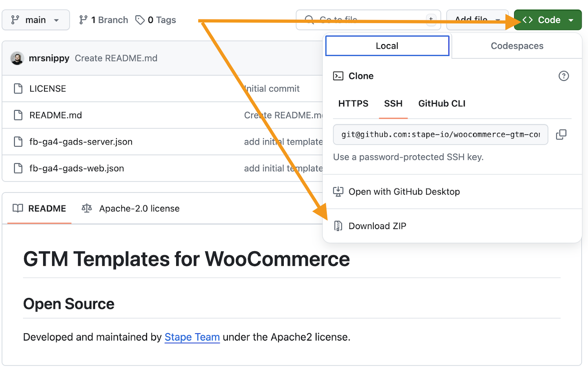Open the green Code dropdown
Image resolution: width=588 pixels, height=370 pixels.
(x=547, y=19)
